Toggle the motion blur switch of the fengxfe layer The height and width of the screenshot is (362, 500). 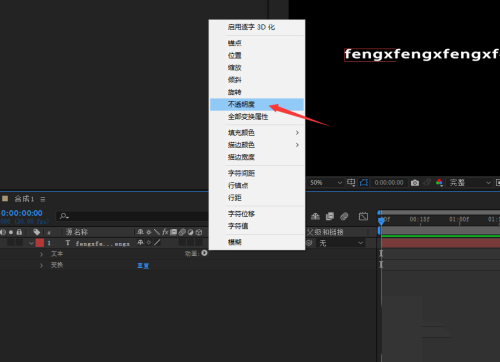(x=182, y=243)
